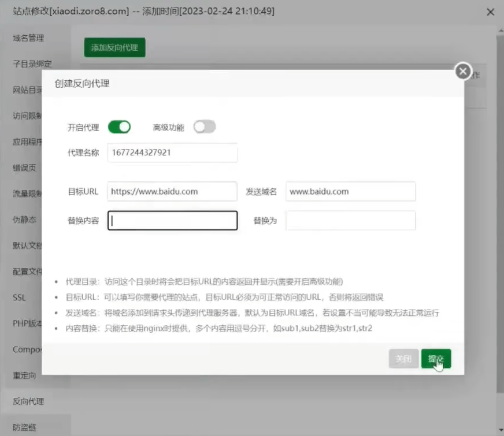Open the 子目录绑定 sidebar tab

tap(32, 64)
